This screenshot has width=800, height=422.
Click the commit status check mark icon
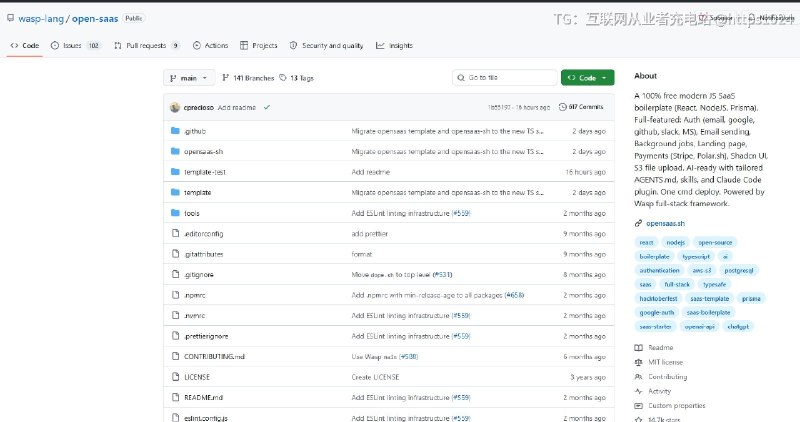click(267, 107)
